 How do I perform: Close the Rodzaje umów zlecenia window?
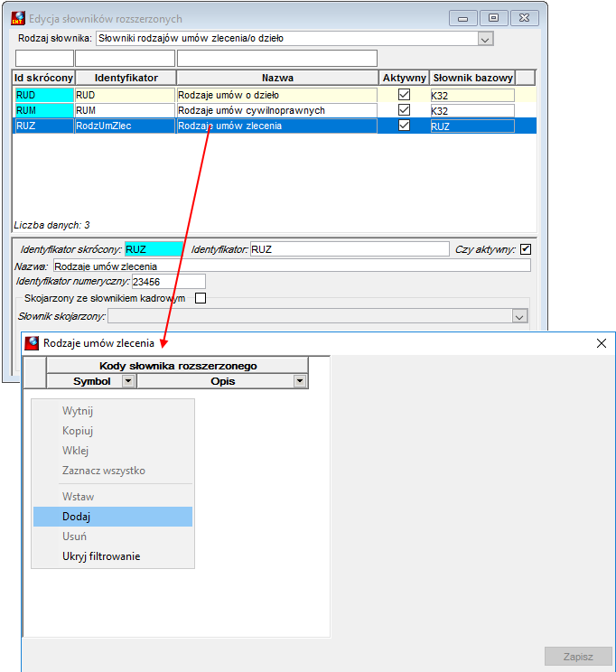(601, 343)
